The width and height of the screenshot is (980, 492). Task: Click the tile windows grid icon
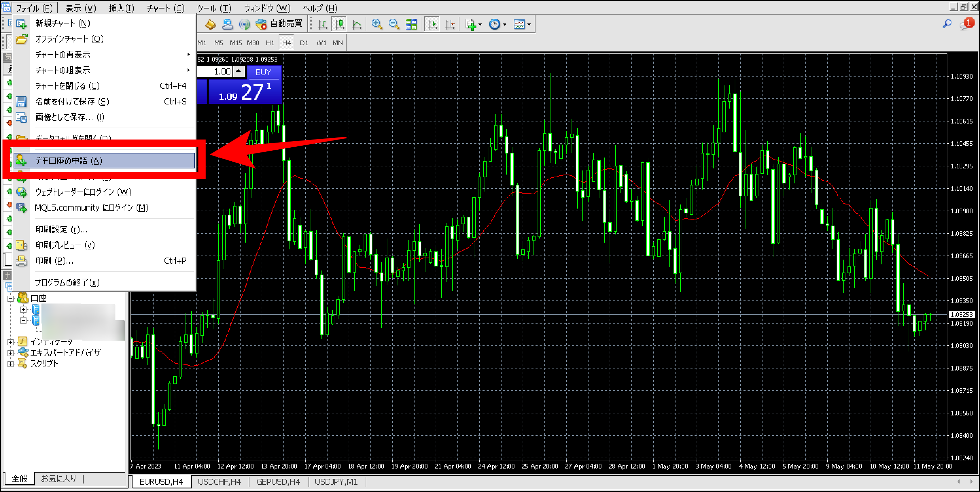pos(411,24)
